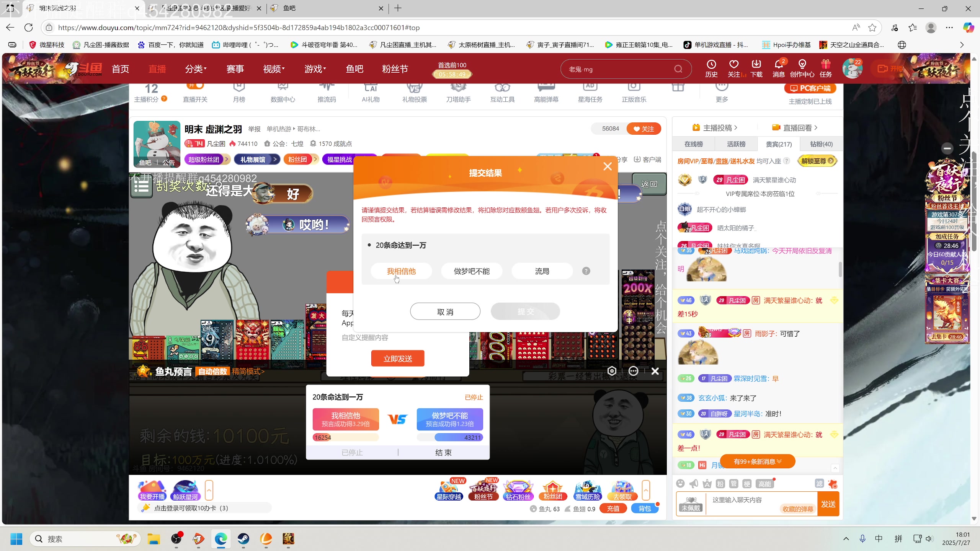Go to 首页 in navigation bar
The image size is (980, 551).
pyautogui.click(x=120, y=69)
